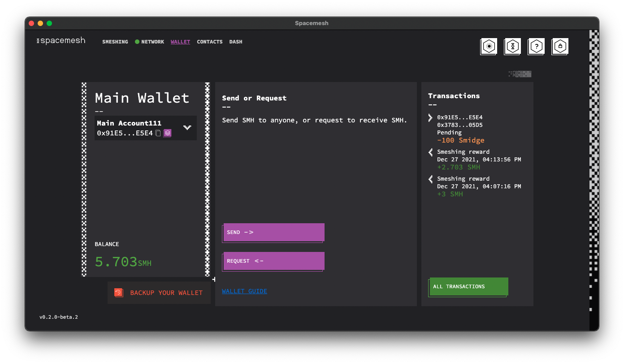624x364 pixels.
Task: View ALL TRANSACTIONS
Action: click(469, 286)
